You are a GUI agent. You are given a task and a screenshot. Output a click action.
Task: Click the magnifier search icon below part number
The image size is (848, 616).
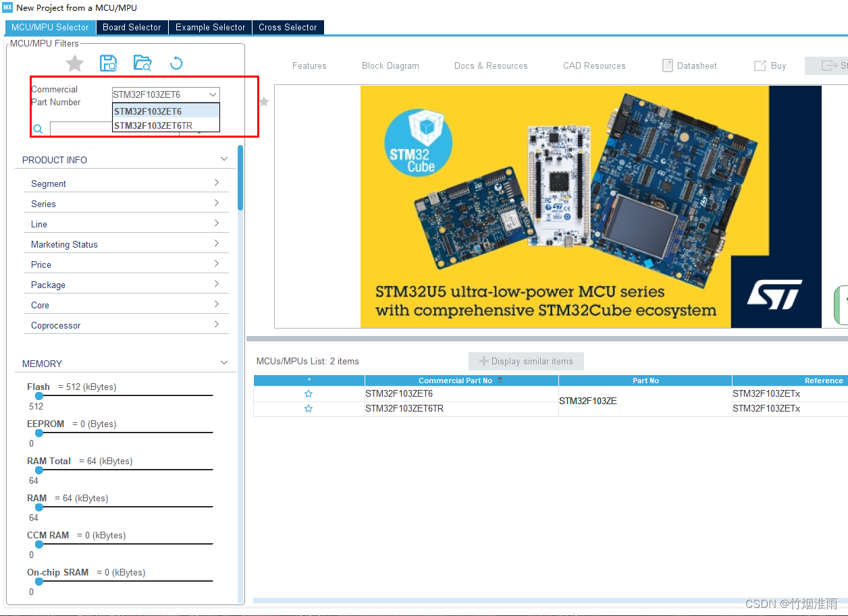(x=38, y=129)
